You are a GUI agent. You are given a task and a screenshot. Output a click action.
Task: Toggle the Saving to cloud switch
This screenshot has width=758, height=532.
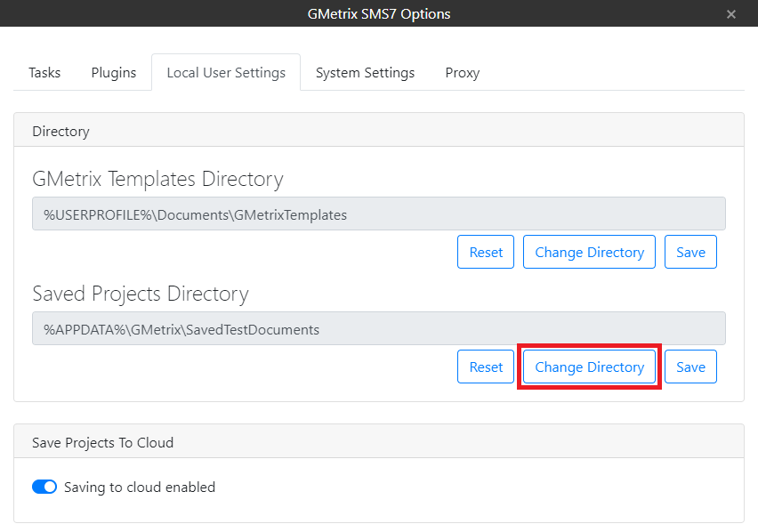(44, 487)
